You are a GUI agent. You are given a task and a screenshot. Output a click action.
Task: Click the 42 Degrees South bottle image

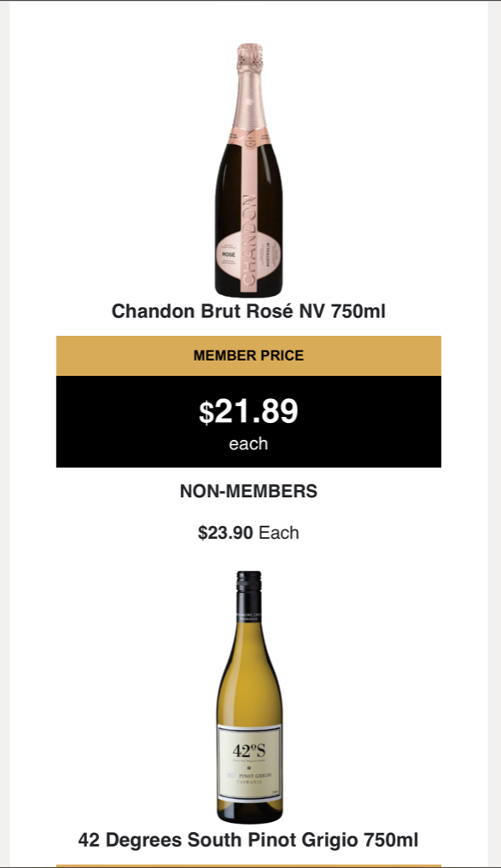point(249,697)
